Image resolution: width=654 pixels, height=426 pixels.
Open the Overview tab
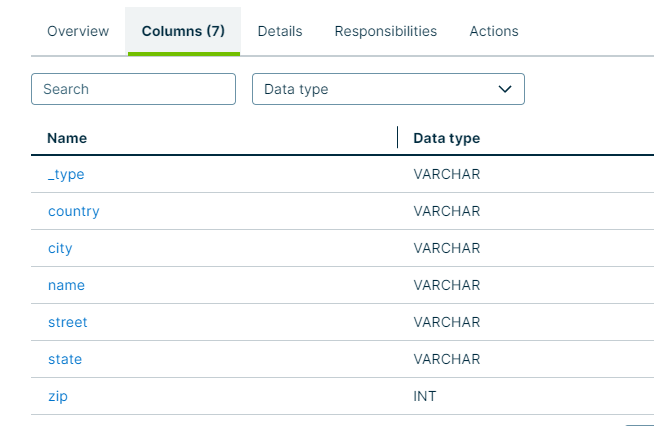78,31
